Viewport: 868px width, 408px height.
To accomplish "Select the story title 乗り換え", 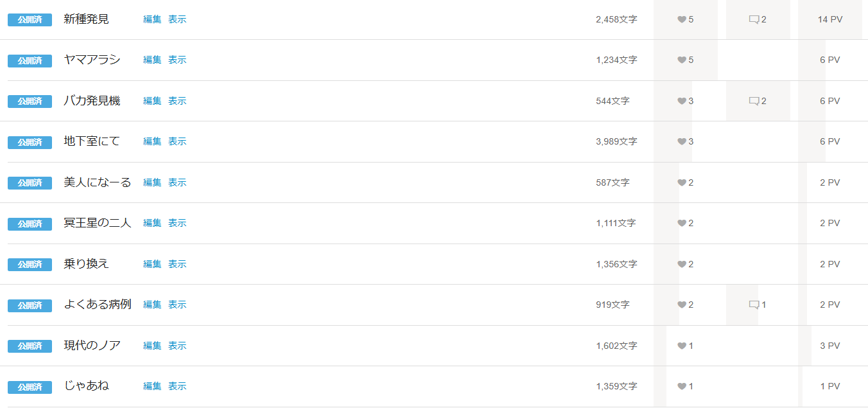I will click(87, 263).
